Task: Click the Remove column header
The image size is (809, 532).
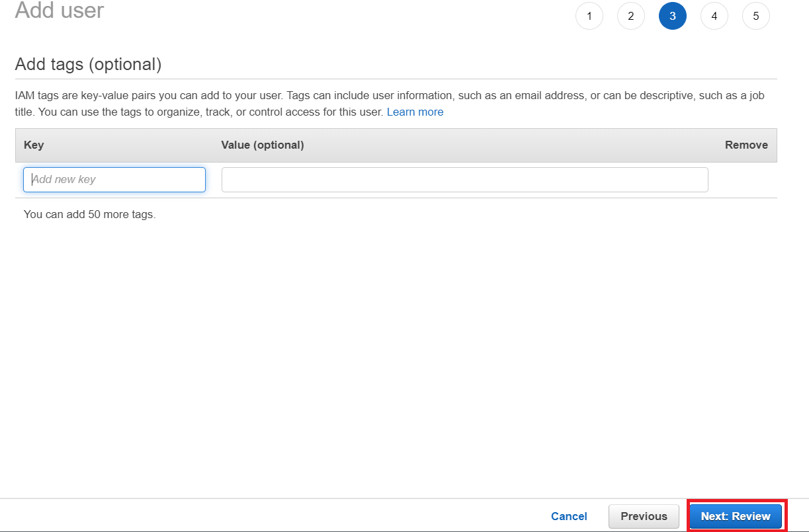Action: [746, 145]
